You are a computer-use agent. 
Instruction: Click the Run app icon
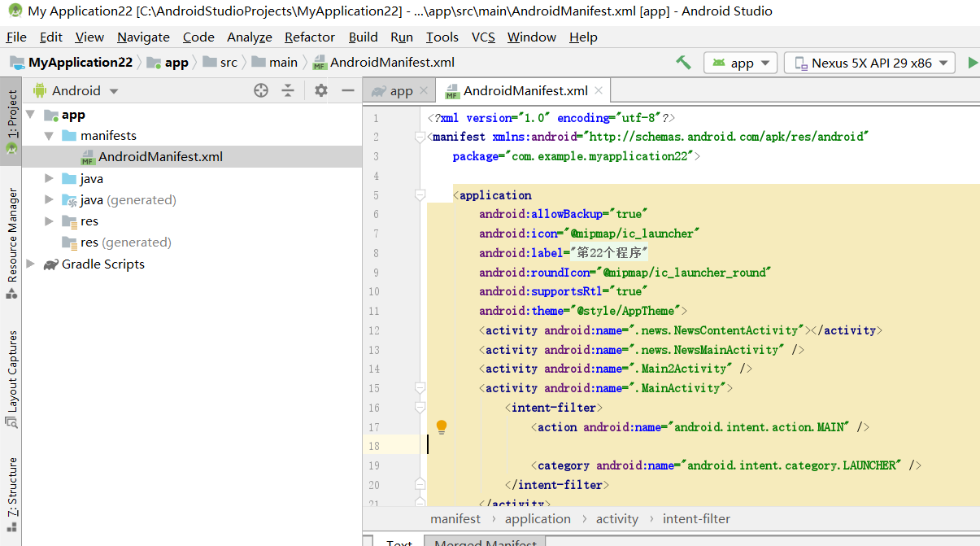973,62
